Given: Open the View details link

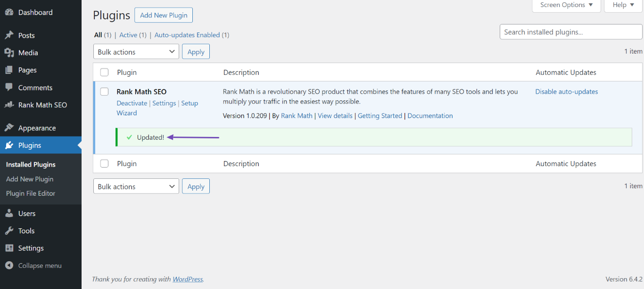Looking at the screenshot, I should coord(335,116).
